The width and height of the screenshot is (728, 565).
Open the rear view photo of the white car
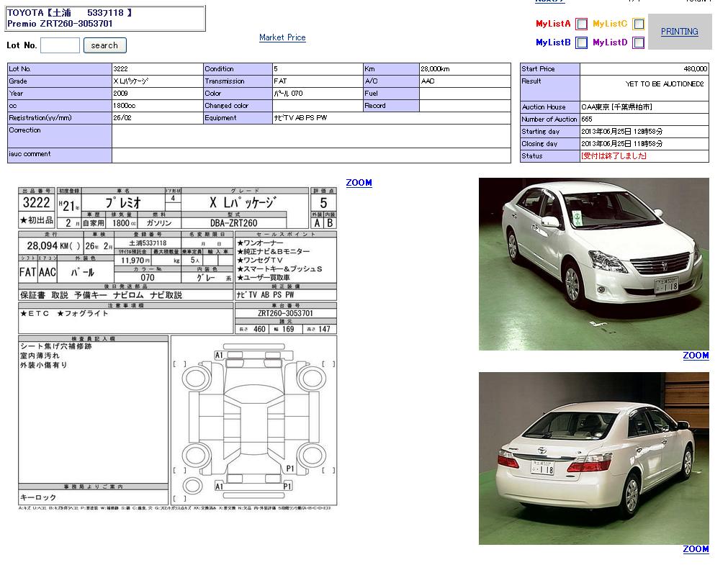pos(593,458)
